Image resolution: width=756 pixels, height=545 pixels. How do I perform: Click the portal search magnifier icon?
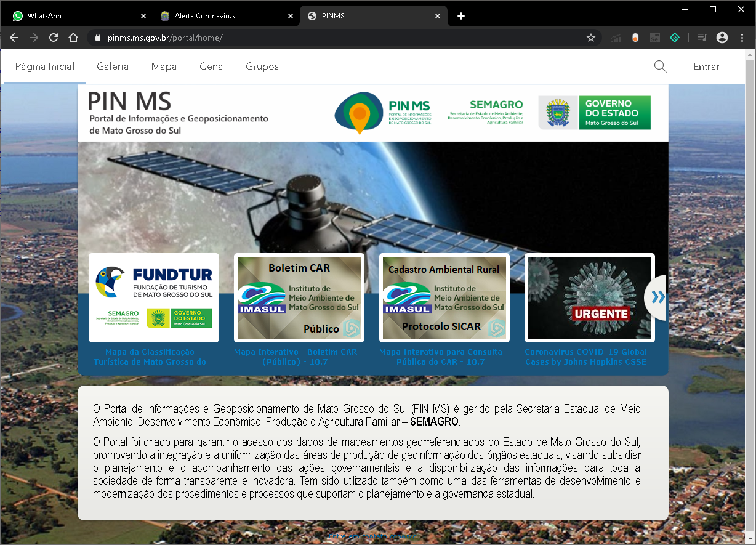point(660,67)
